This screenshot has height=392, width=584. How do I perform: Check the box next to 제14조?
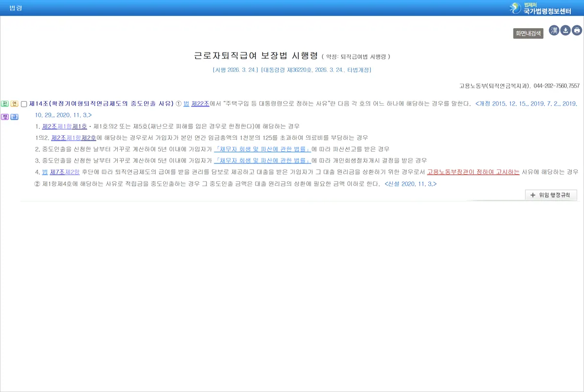(24, 104)
